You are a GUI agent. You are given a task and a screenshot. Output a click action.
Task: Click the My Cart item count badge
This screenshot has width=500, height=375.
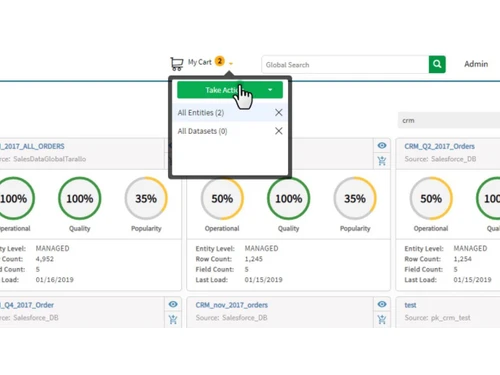point(220,61)
